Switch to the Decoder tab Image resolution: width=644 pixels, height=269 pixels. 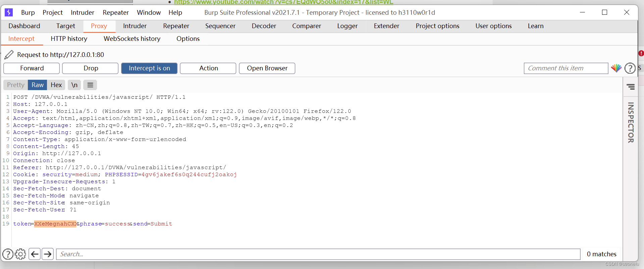coord(264,26)
